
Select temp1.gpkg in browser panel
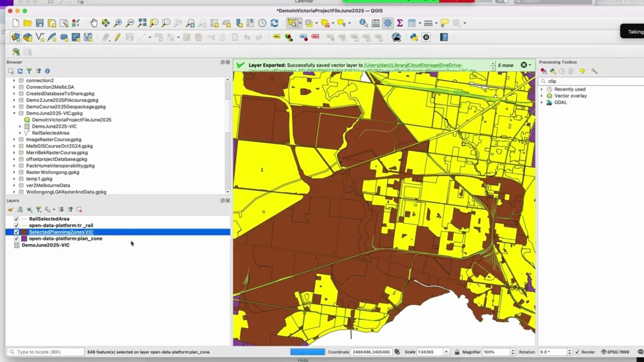coord(39,179)
